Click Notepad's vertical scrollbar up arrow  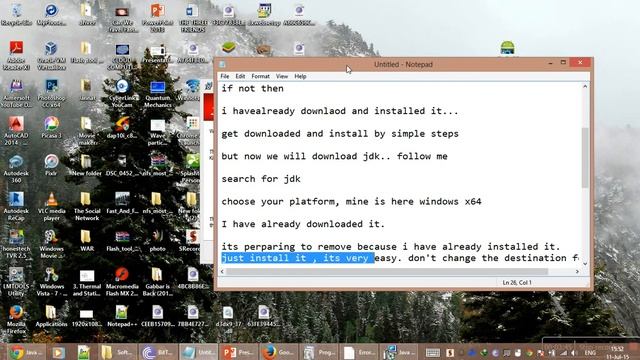[585, 87]
